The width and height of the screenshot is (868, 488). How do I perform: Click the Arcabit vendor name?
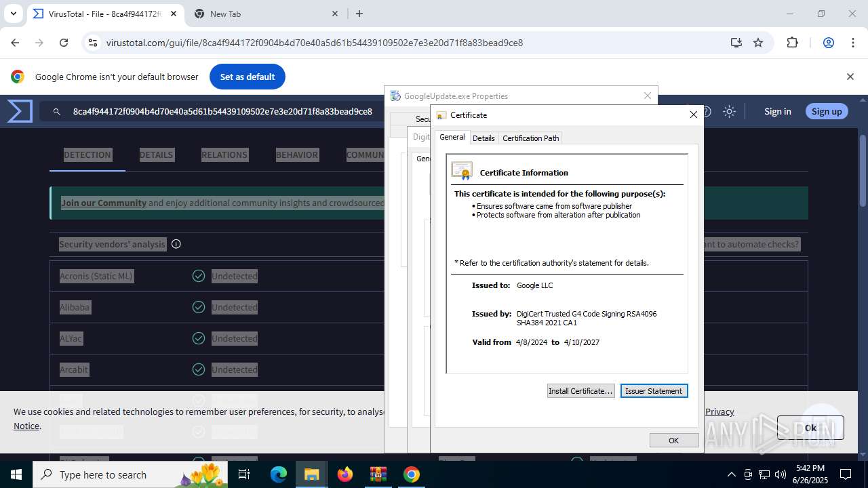click(74, 369)
